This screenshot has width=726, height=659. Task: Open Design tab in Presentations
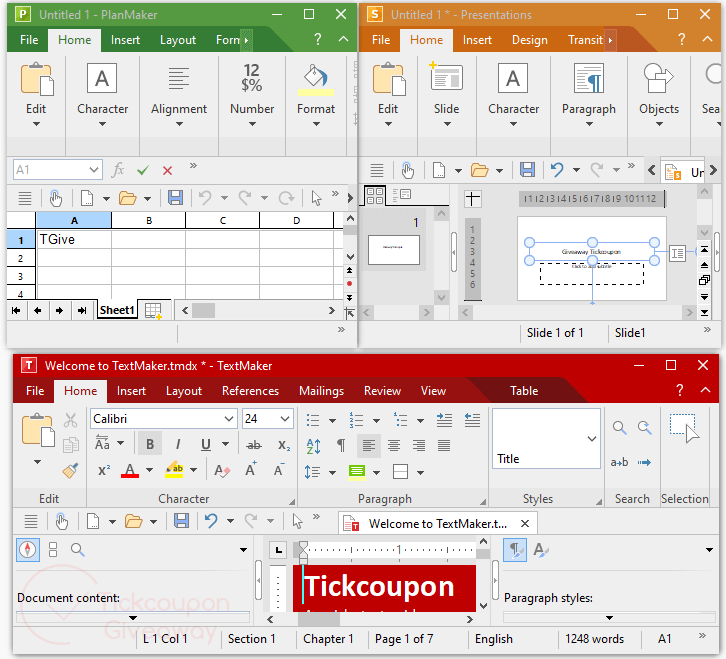coord(530,40)
